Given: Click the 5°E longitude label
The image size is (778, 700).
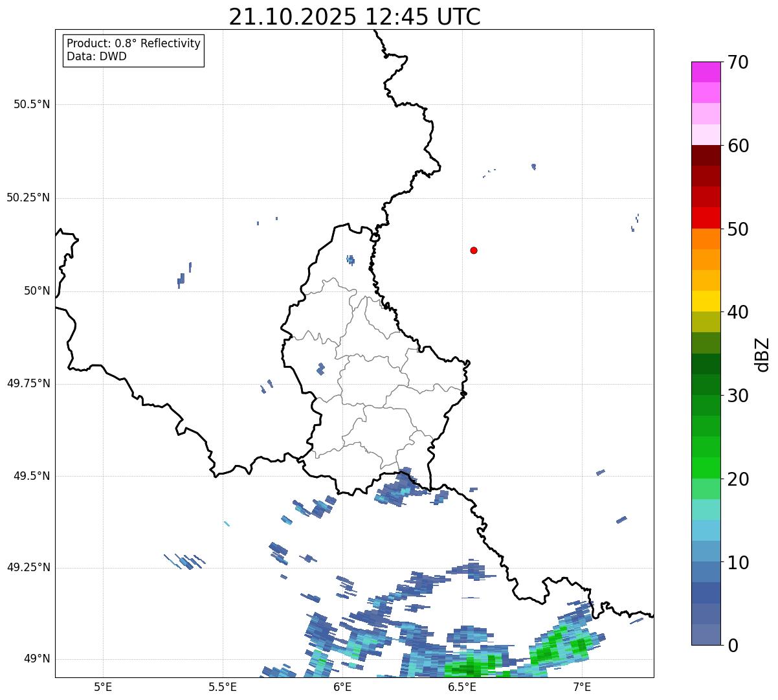Looking at the screenshot, I should (103, 686).
